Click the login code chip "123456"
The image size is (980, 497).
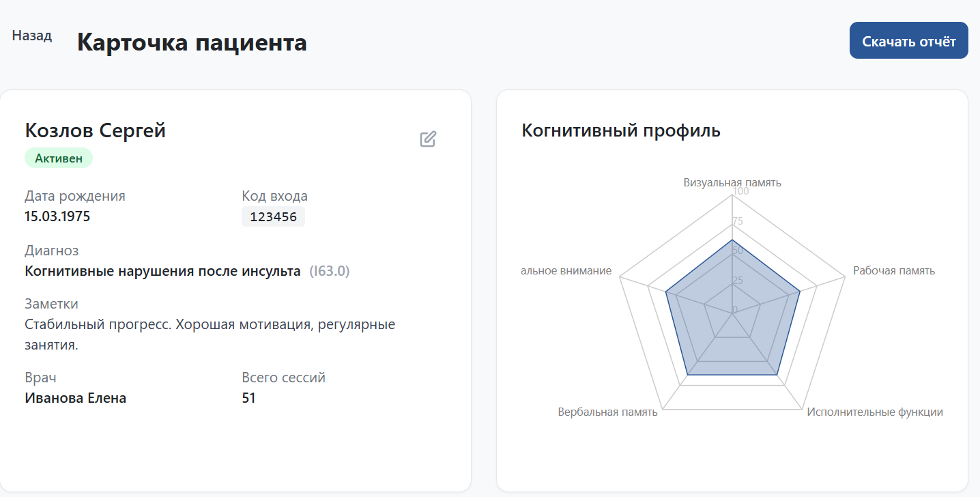click(x=273, y=216)
